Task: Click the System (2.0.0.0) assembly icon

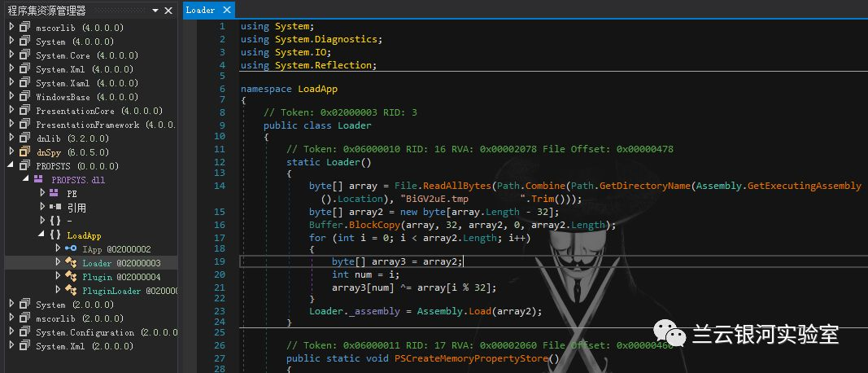Action: pyautogui.click(x=24, y=304)
